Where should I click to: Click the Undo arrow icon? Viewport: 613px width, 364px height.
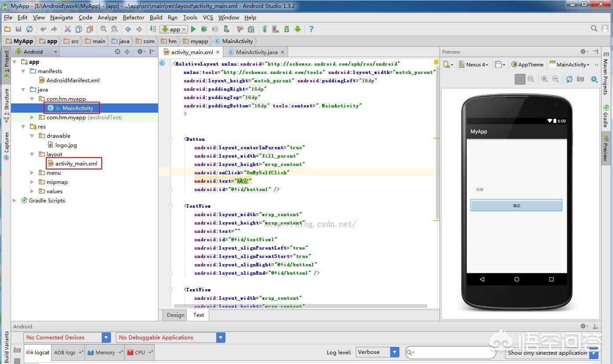click(x=43, y=29)
